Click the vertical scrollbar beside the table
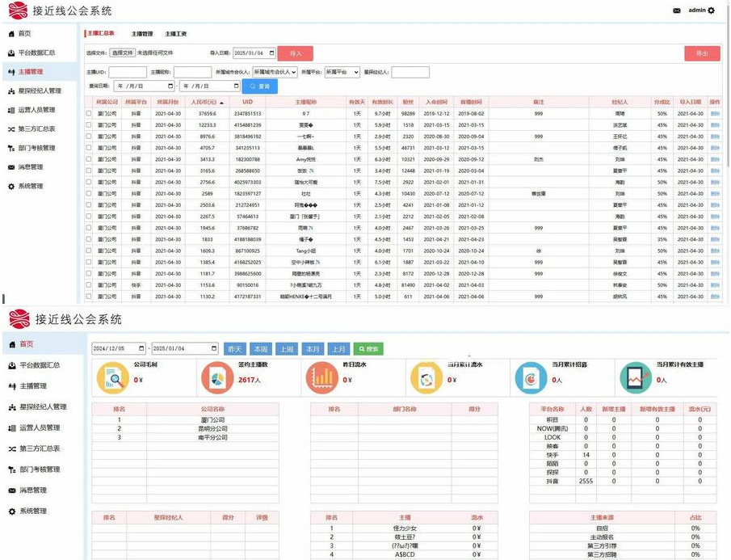731x560 pixels. (728, 93)
